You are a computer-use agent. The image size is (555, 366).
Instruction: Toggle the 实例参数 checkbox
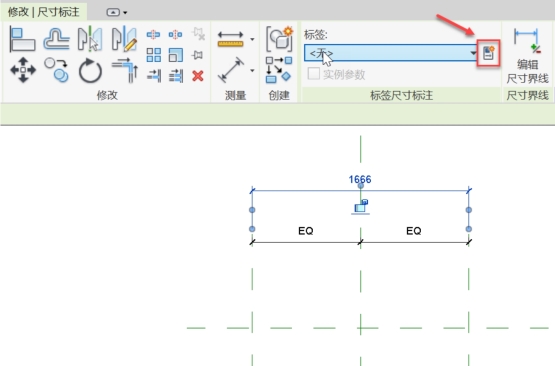tap(314, 74)
